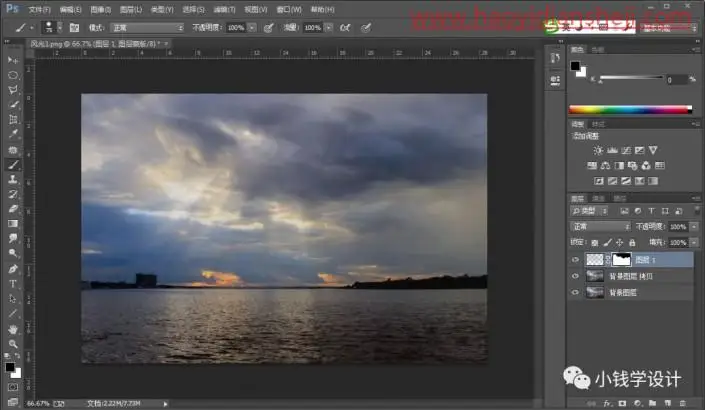This screenshot has width=705, height=410.
Task: Select the Crop tool
Action: coord(13,120)
